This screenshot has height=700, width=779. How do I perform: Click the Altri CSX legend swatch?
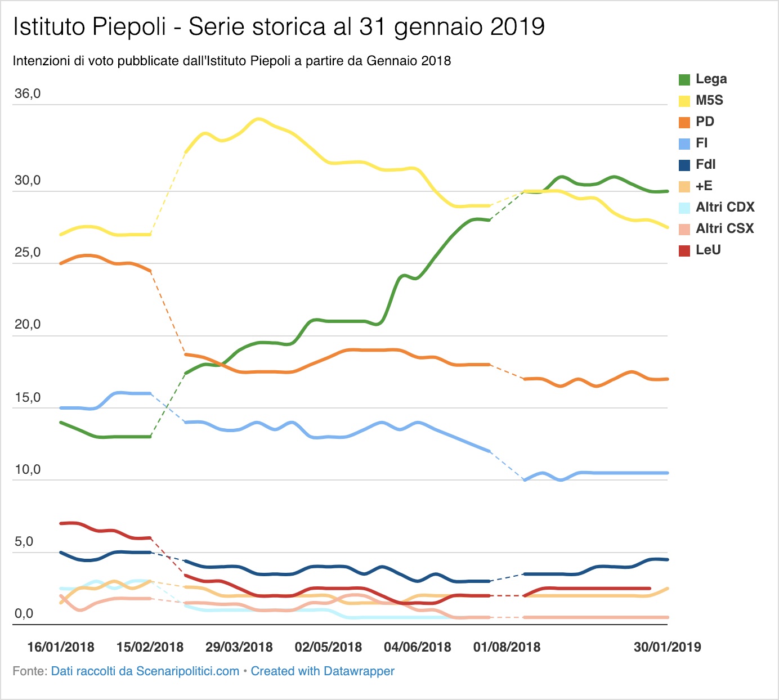684,230
